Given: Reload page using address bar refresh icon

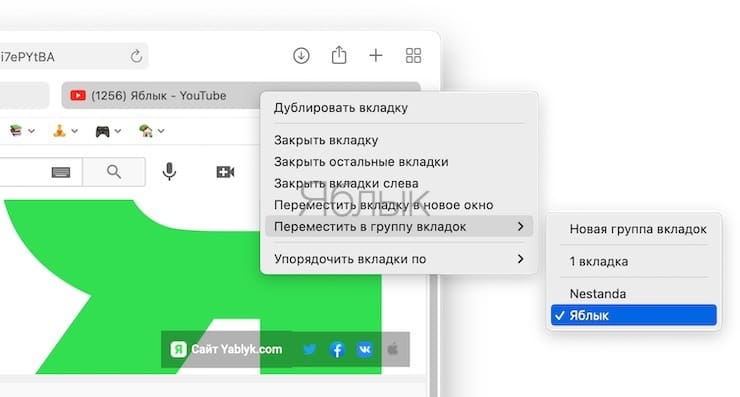Looking at the screenshot, I should (x=136, y=56).
